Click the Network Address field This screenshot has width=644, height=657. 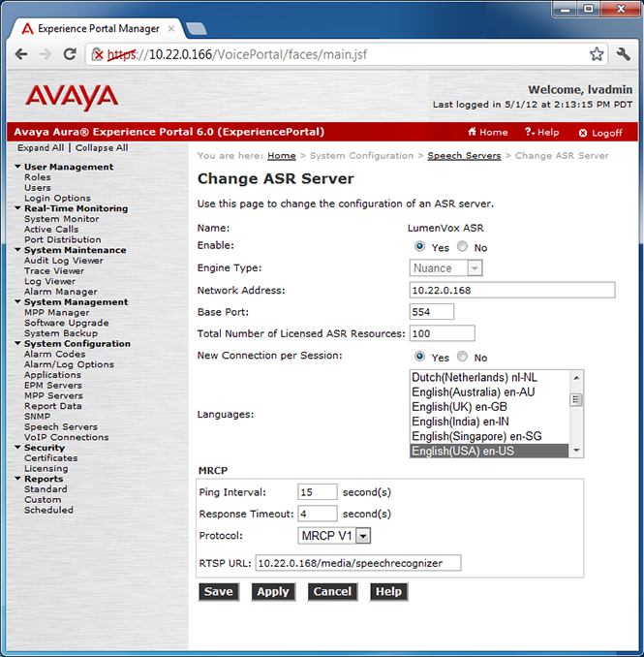pyautogui.click(x=512, y=290)
